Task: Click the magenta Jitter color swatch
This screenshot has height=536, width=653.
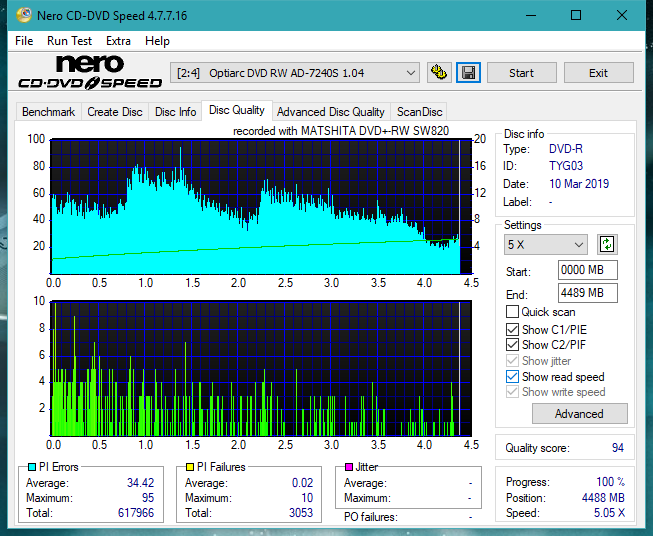Action: coord(349,467)
